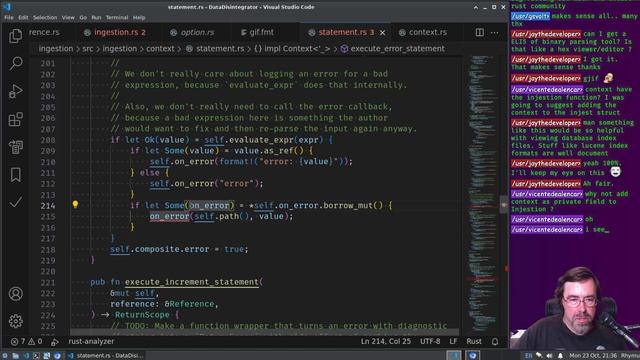
Task: Click 'self.composite.error' on line 218
Action: click(160, 249)
